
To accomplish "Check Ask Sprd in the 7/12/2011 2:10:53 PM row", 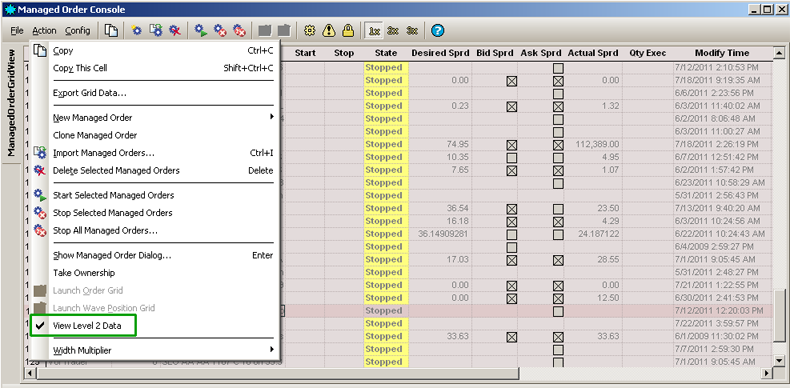I will [558, 68].
